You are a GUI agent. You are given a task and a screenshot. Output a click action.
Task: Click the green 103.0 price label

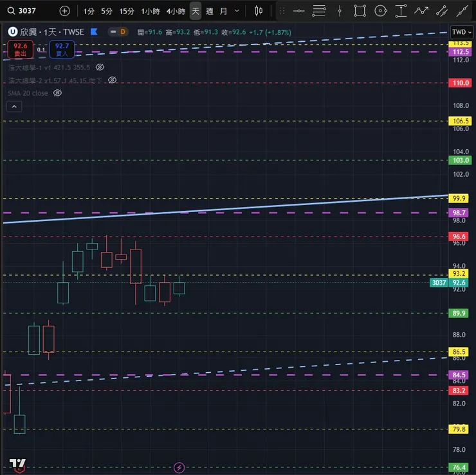pos(460,160)
